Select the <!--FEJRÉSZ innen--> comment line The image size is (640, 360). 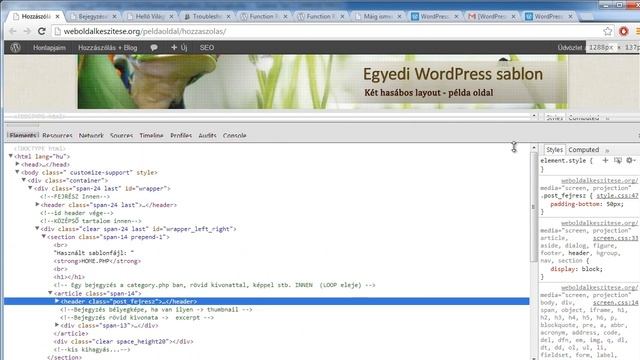pos(75,196)
